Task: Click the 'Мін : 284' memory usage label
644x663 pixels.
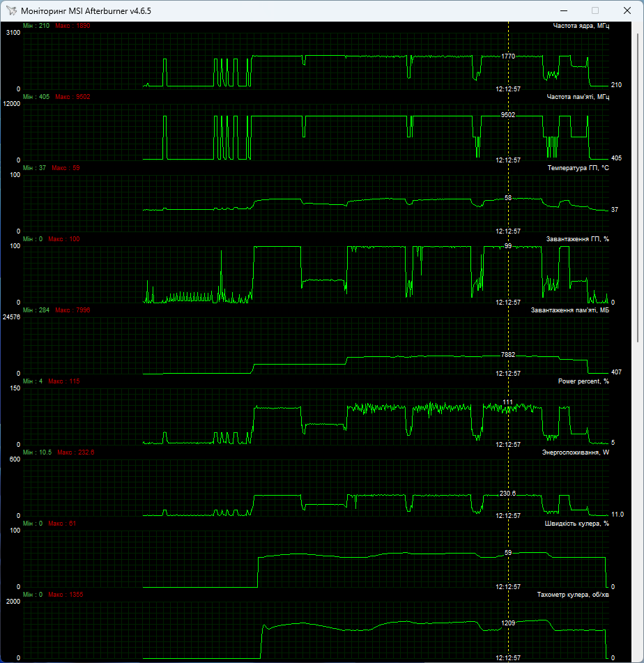Action: coord(36,310)
